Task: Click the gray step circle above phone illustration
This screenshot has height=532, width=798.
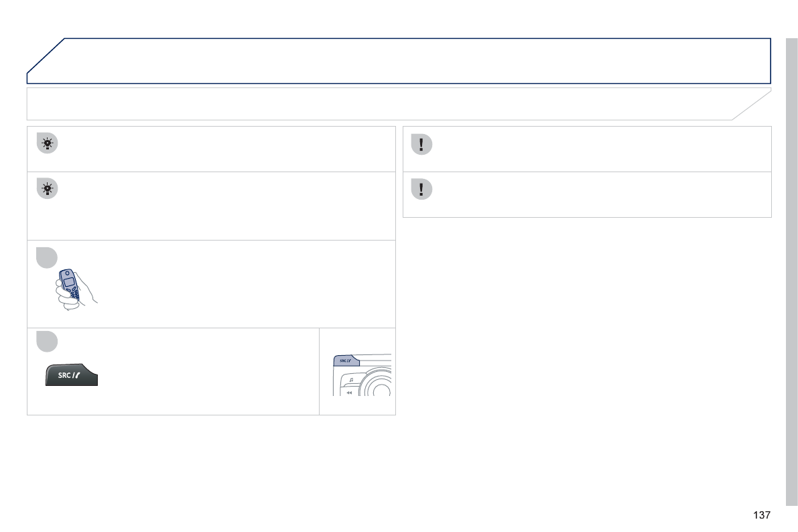Action: point(47,258)
